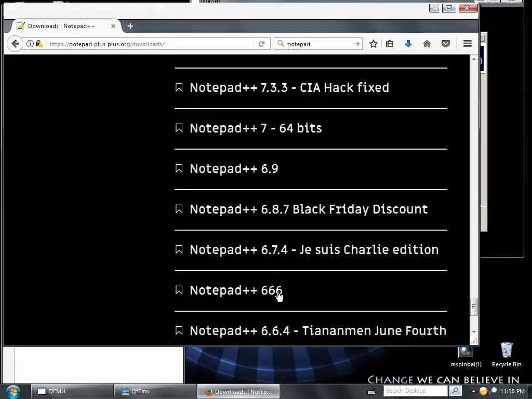Click the insecure connection padlock warning icon
This screenshot has height=399, width=532.
point(39,44)
